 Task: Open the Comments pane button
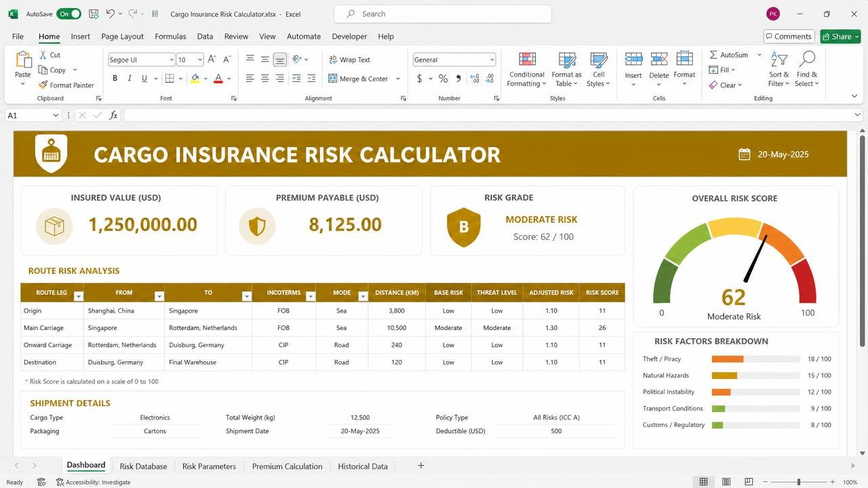pos(789,37)
